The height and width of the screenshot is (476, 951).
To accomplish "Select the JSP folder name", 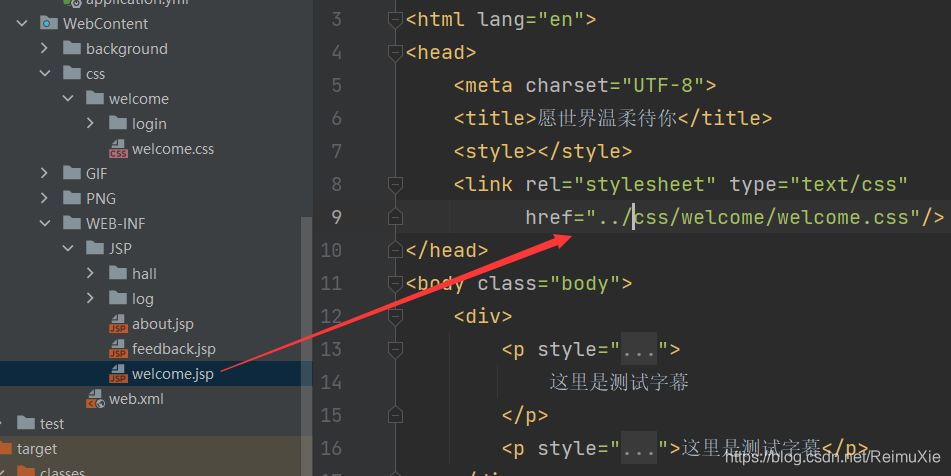I will click(120, 248).
